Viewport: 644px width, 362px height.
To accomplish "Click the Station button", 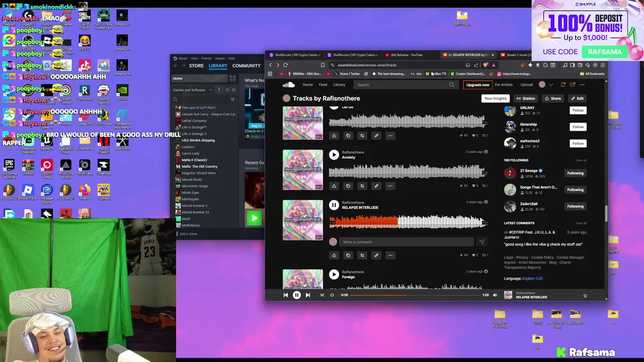I will [525, 99].
